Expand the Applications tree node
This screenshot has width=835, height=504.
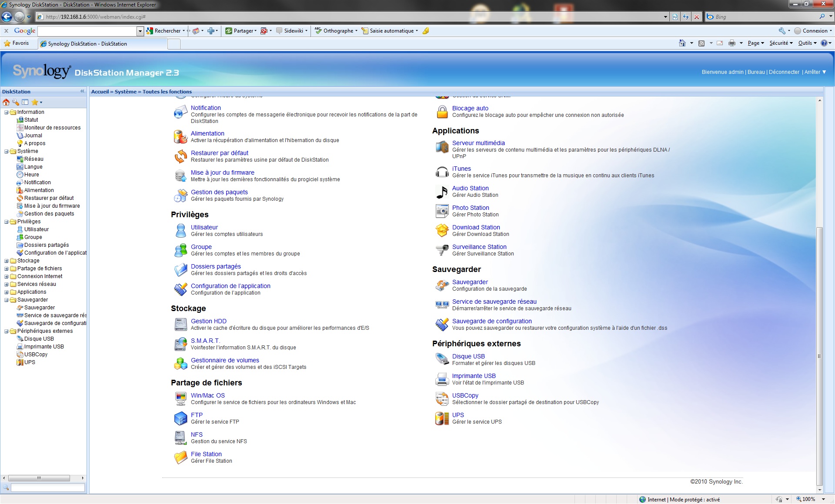click(7, 292)
